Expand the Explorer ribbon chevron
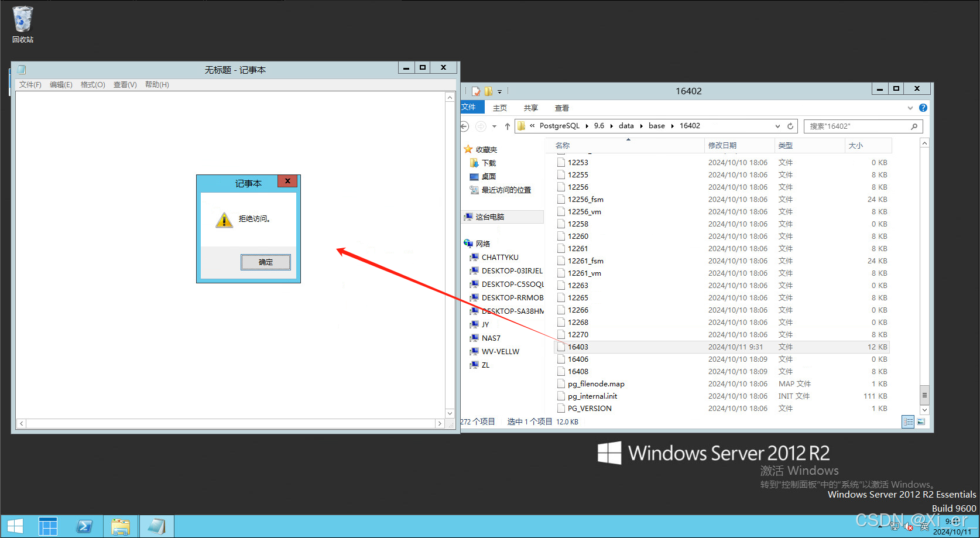 click(x=910, y=108)
